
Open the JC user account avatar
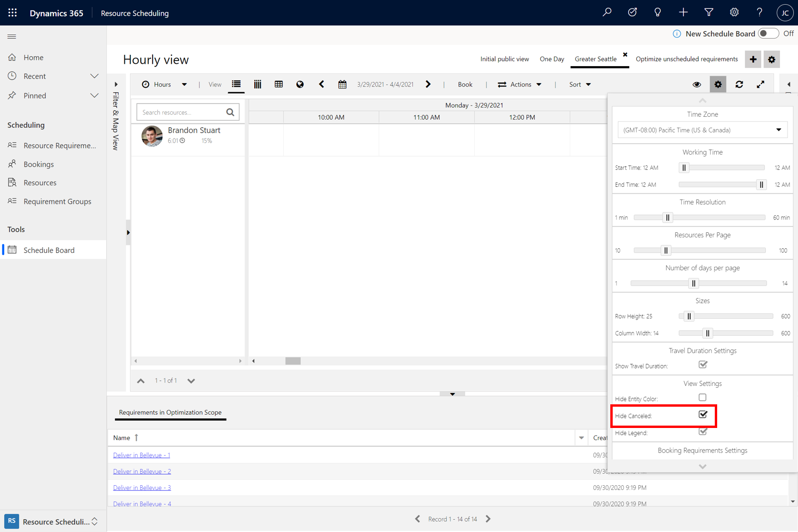(785, 13)
